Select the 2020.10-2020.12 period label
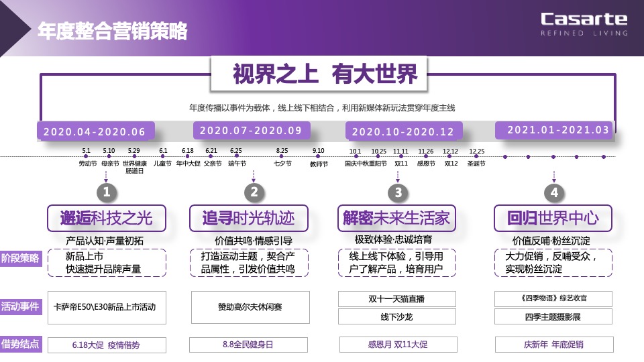644x362 pixels. [403, 131]
